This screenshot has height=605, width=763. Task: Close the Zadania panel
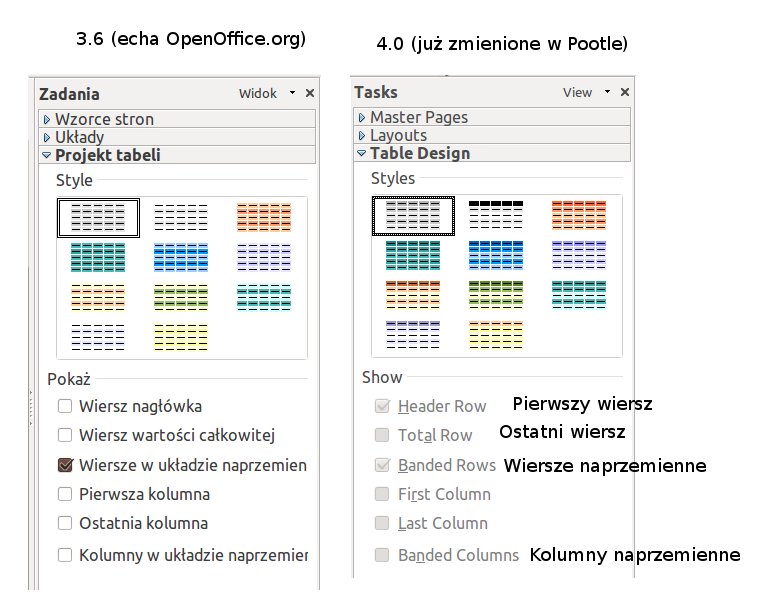(x=310, y=93)
